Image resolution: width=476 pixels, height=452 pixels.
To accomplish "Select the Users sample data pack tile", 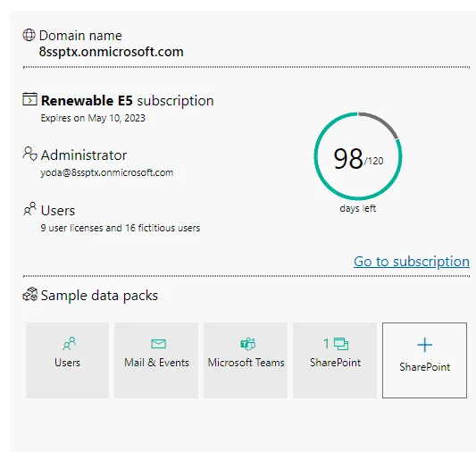I will click(67, 360).
